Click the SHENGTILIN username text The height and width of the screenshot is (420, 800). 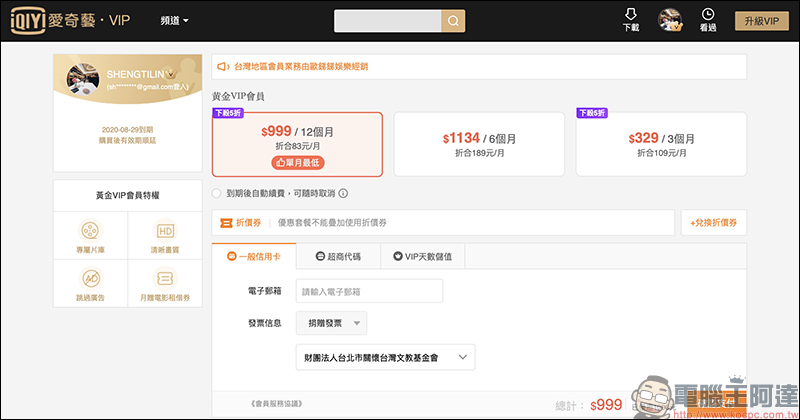pos(135,75)
